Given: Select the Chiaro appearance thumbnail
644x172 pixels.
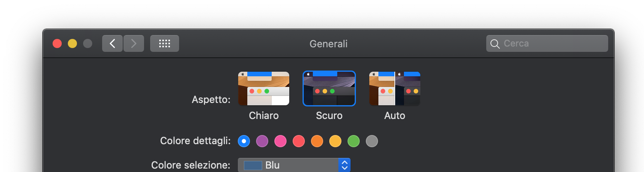Looking at the screenshot, I should [264, 88].
